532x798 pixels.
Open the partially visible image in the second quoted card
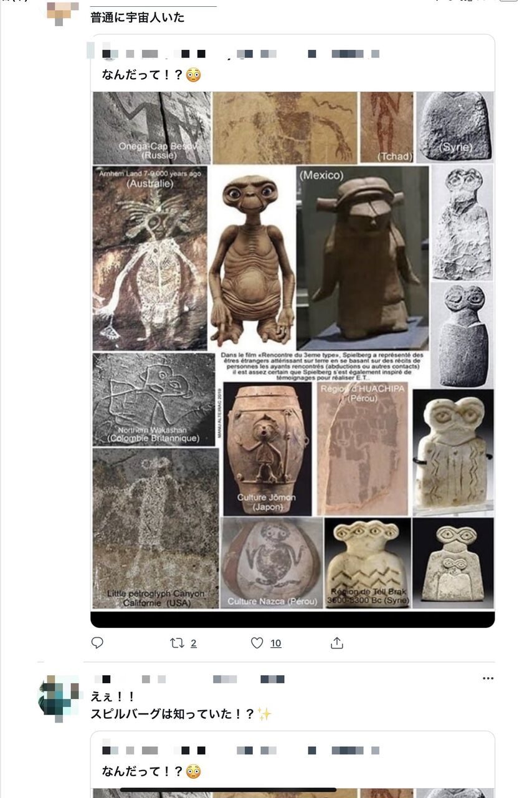click(293, 793)
